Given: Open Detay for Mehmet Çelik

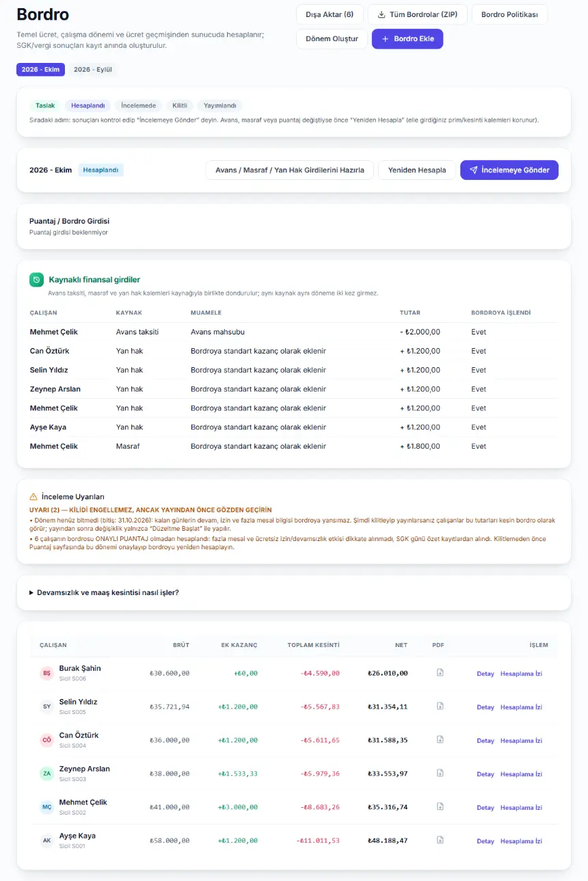Looking at the screenshot, I should pos(485,808).
